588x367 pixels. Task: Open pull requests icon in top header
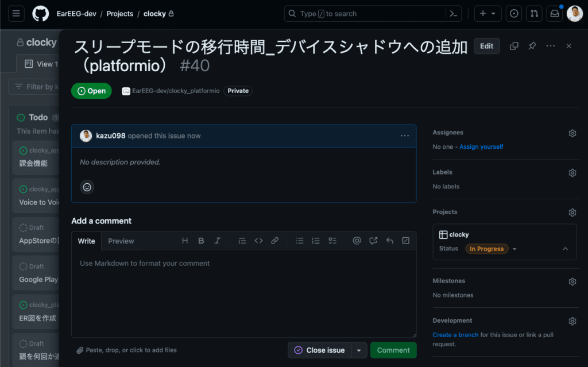(534, 14)
